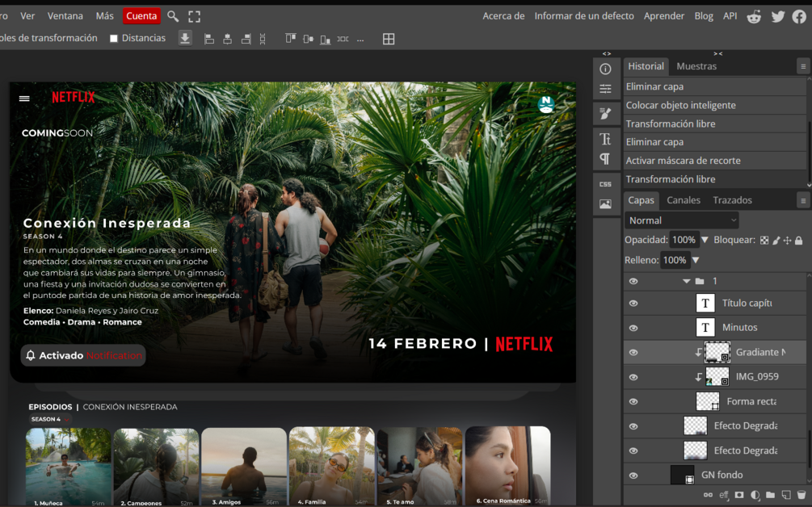Click the link layers icon
This screenshot has height=507, width=812.
pyautogui.click(x=708, y=495)
